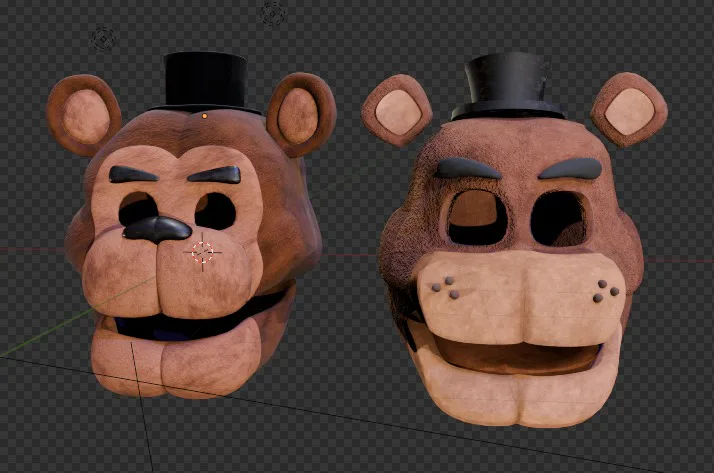This screenshot has height=473, width=714.
Task: Select the right head's upper muzzle
Action: (519, 296)
